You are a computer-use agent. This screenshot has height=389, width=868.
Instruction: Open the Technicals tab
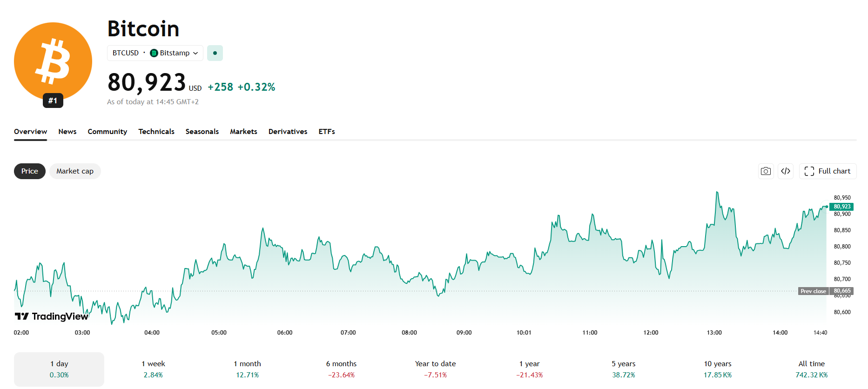(156, 132)
